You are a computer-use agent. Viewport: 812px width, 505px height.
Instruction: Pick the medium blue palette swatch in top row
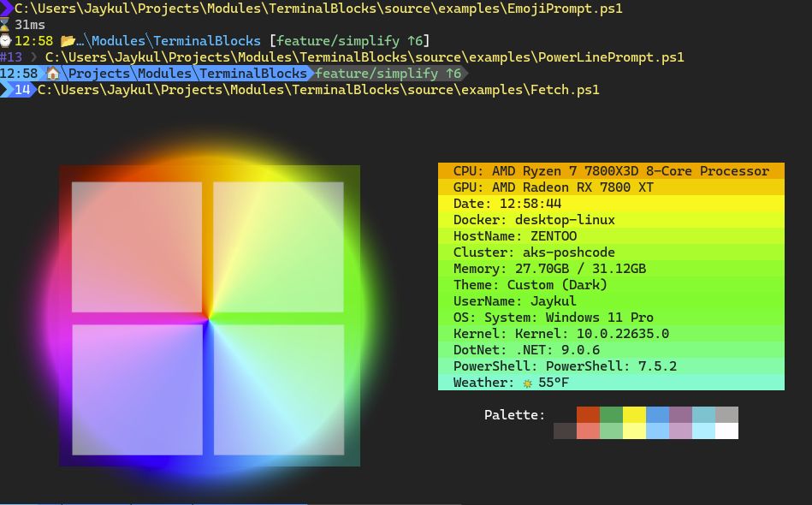(657, 415)
